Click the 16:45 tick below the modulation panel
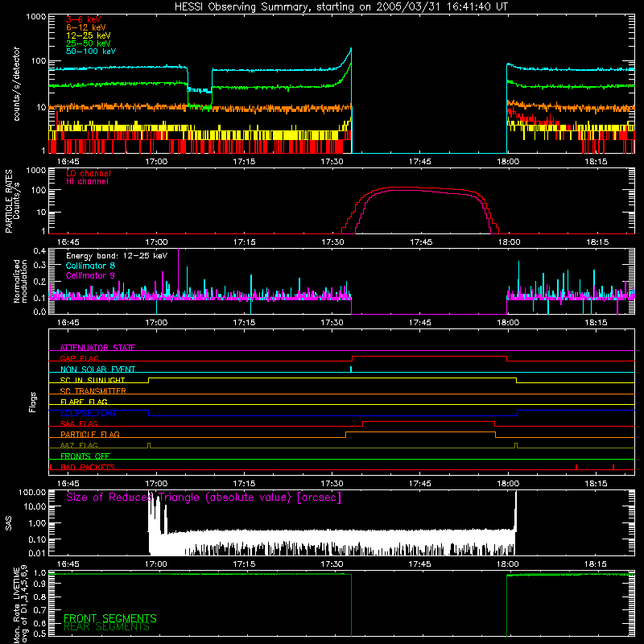644x644 pixels. 68,323
